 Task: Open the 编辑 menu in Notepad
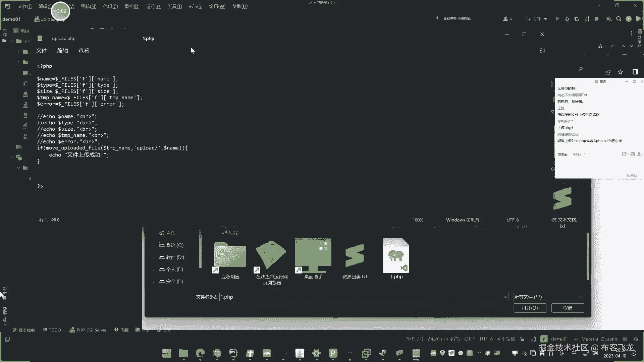[x=62, y=51]
